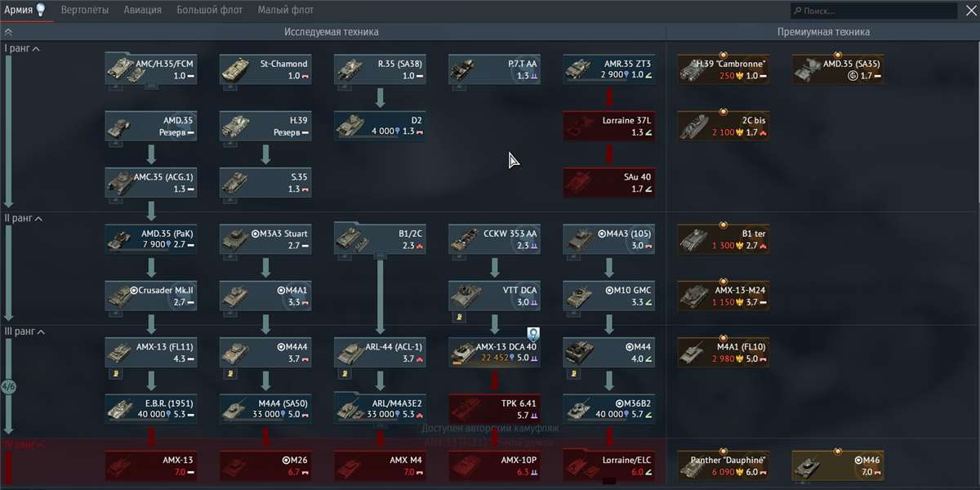Open the TPK 6.41 vehicle card
Screen dimensions: 980x490
493,408
